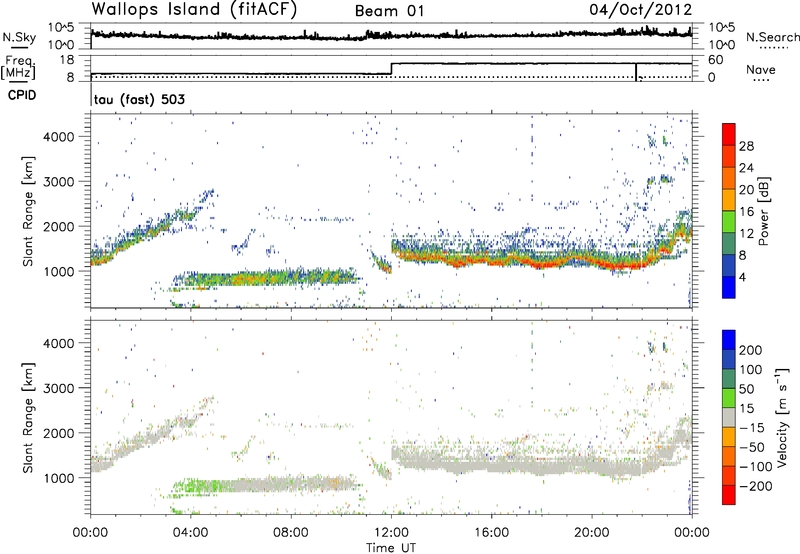Click the red top of power colorbar
Image resolution: width=800 pixels, height=554 pixels.
729,134
